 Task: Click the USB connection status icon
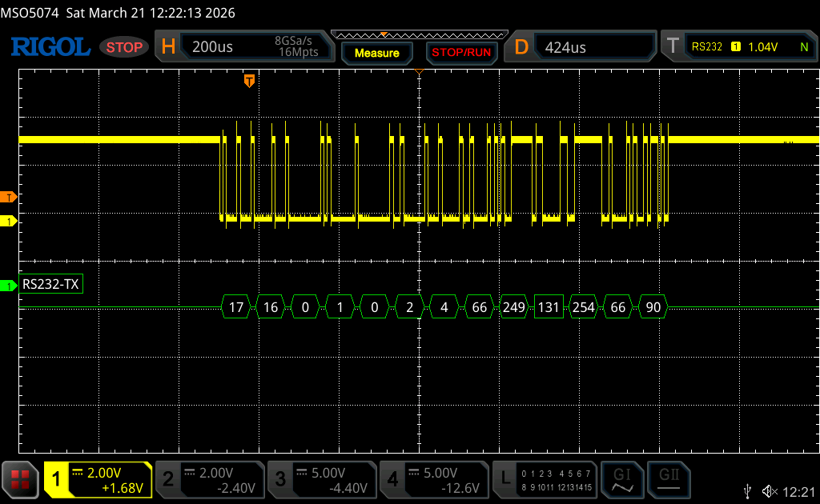click(747, 490)
